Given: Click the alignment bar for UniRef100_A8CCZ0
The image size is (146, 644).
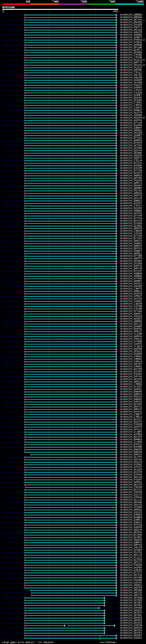Looking at the screenshot, I should click(74, 593).
